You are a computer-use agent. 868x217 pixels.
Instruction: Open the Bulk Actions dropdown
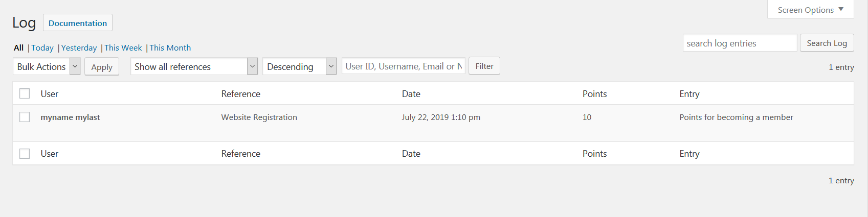pyautogui.click(x=47, y=66)
